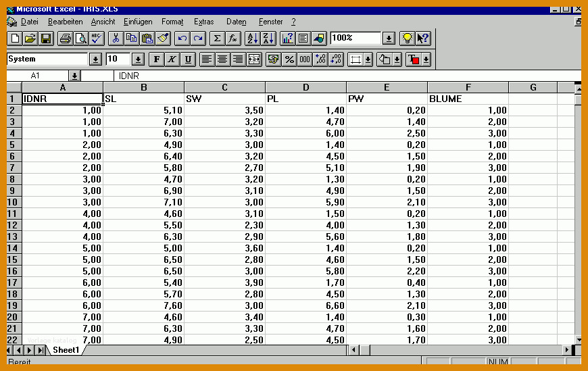The height and width of the screenshot is (371, 588).
Task: Open the Format menu
Action: (x=172, y=22)
